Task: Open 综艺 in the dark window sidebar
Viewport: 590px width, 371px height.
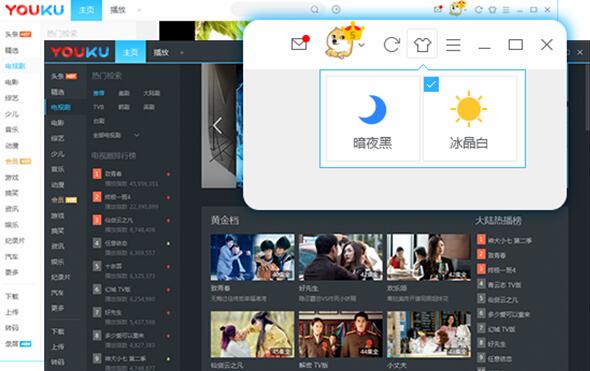Action: [x=57, y=138]
